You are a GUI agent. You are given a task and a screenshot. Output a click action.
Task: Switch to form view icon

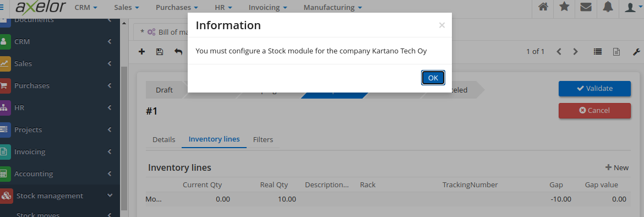pyautogui.click(x=616, y=51)
